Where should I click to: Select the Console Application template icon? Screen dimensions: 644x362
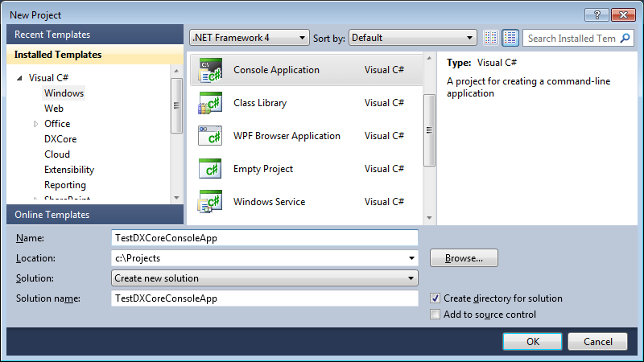tap(210, 70)
